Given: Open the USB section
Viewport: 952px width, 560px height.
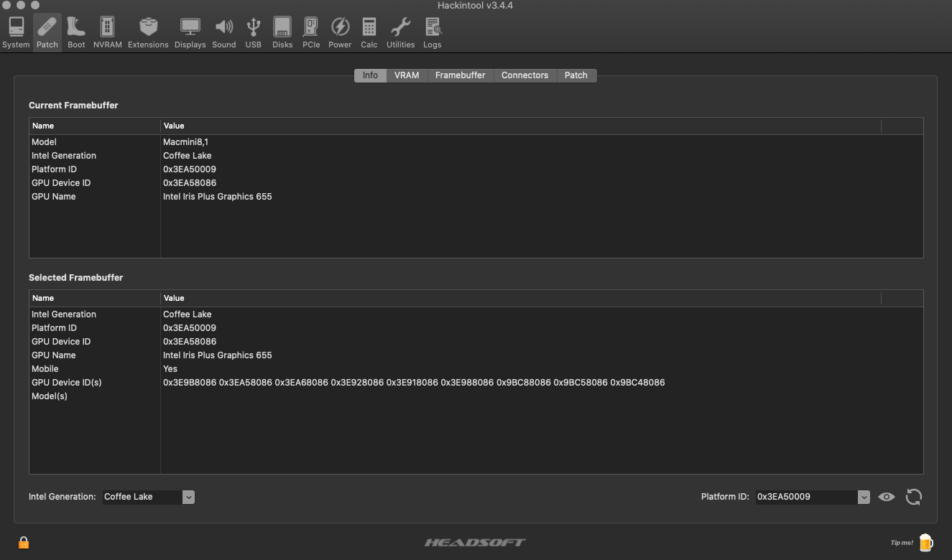Looking at the screenshot, I should point(253,33).
